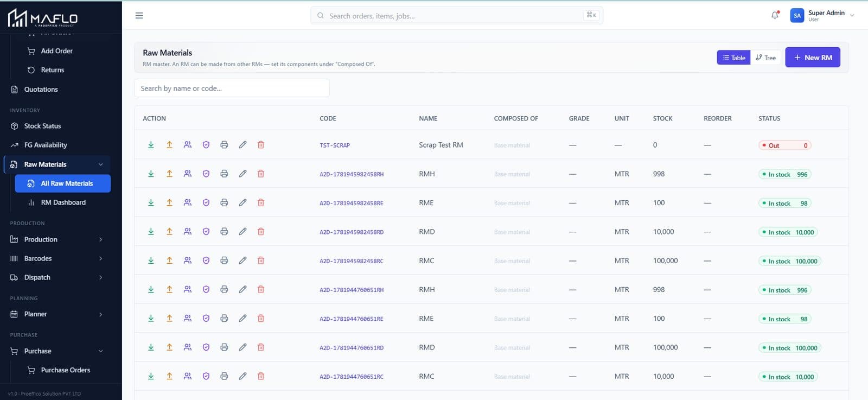Delete row A2D-1781945982458RE with trash icon

[x=261, y=202]
